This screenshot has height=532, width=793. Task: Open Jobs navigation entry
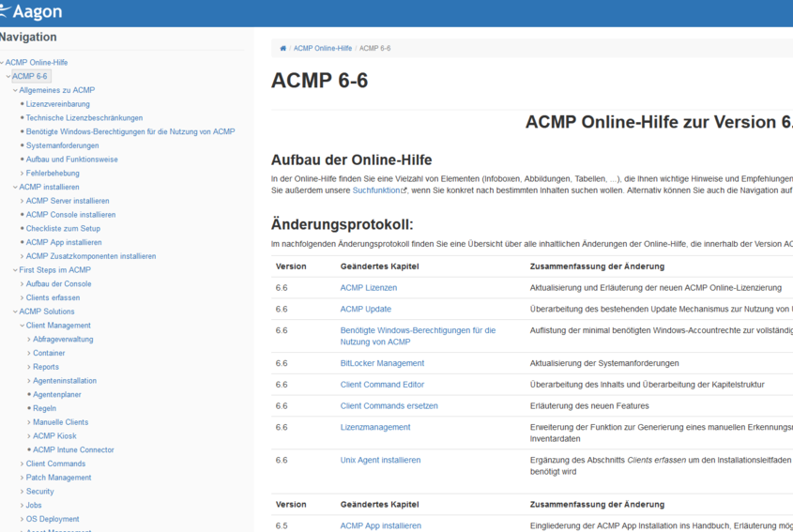[x=34, y=505]
